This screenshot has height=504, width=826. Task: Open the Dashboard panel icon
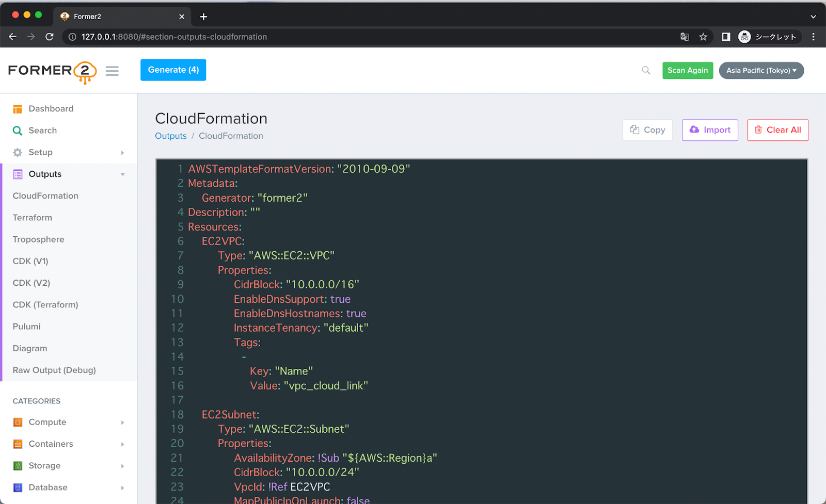click(17, 108)
